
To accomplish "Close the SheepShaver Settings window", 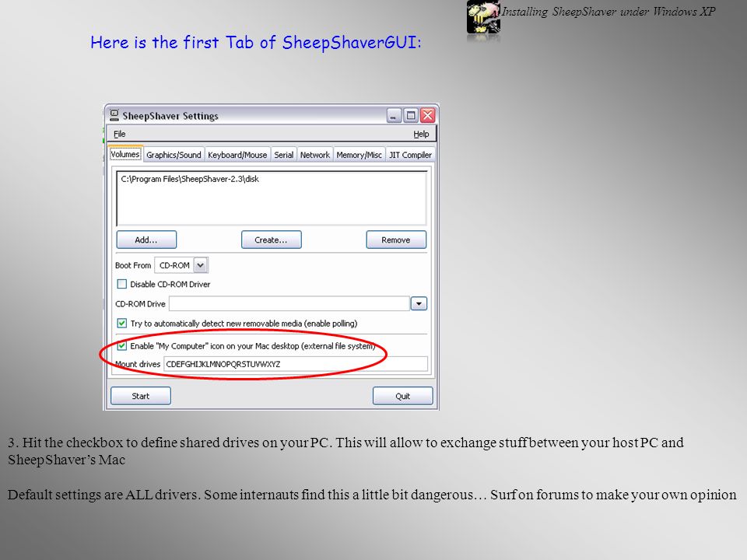I will pyautogui.click(x=428, y=116).
